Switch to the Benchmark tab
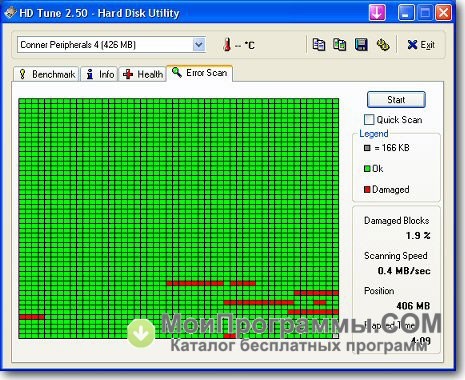The image size is (465, 380). (46, 74)
